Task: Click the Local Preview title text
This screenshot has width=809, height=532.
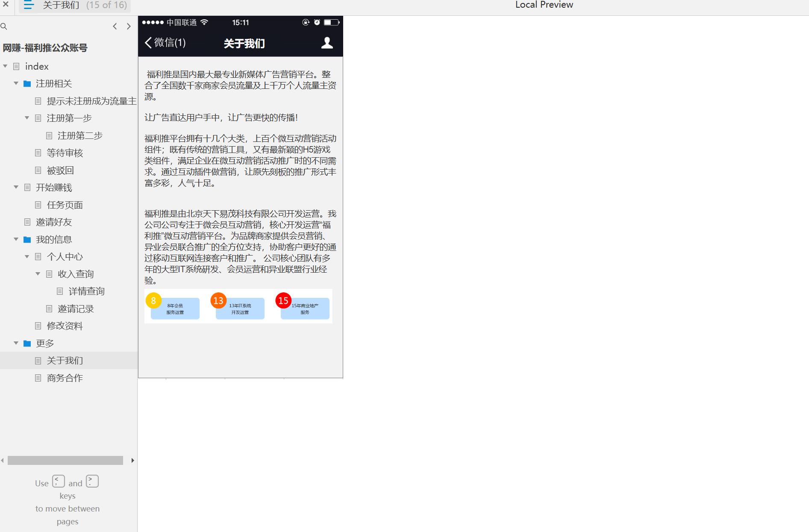Action: click(x=544, y=5)
